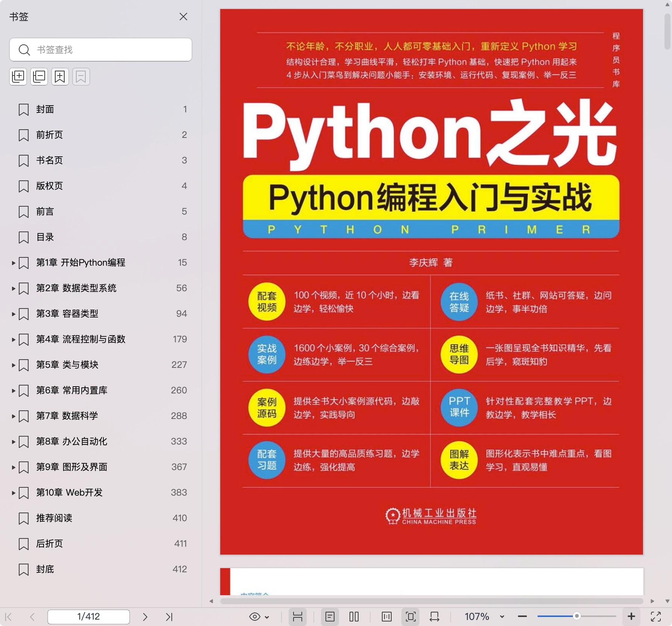Screen dimensions: 672x626
Task: Expand 第10章 Web开发 chapter
Action: coord(14,493)
